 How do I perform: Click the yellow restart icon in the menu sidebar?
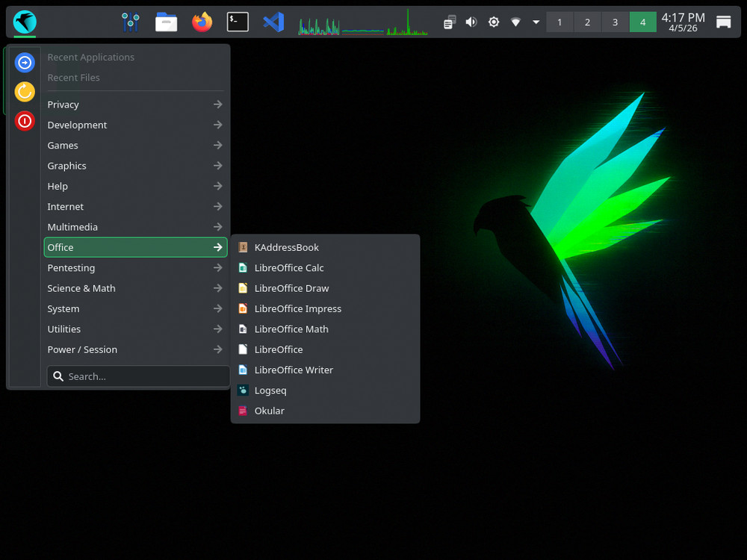25,91
